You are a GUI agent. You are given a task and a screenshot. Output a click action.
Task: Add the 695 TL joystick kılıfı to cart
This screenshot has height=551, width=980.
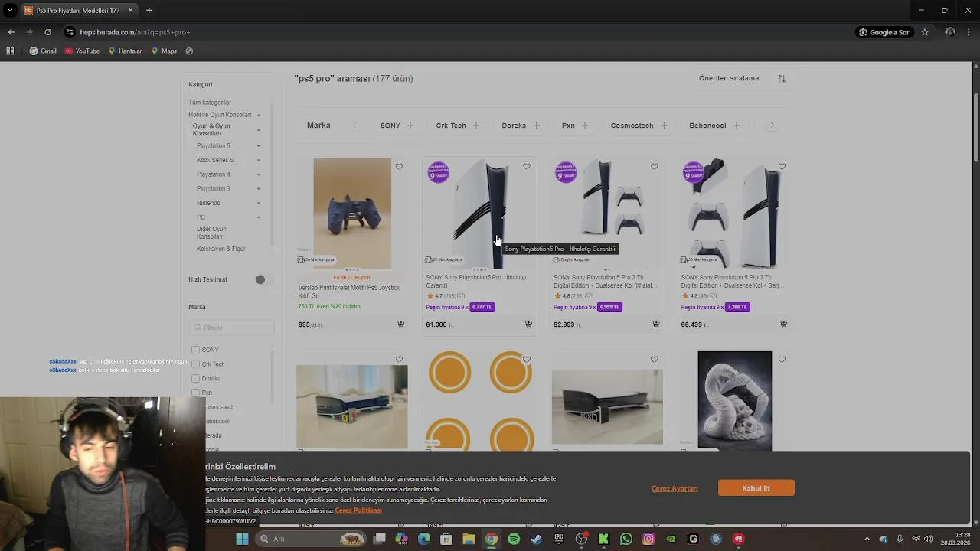[x=400, y=324]
